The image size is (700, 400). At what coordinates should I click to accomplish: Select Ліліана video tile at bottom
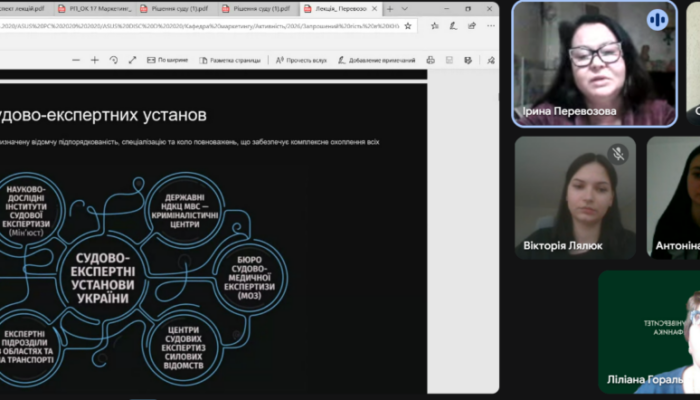(x=650, y=332)
